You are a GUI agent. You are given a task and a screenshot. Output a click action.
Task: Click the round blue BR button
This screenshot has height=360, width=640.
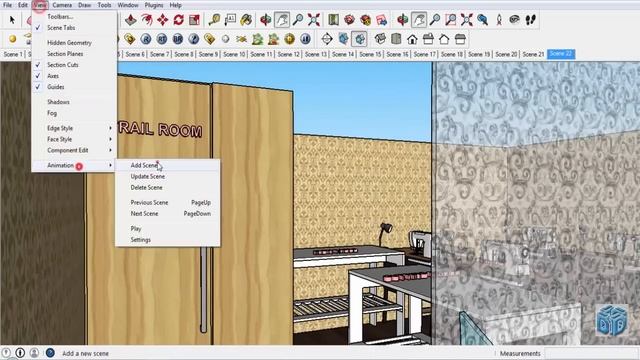pos(178,39)
